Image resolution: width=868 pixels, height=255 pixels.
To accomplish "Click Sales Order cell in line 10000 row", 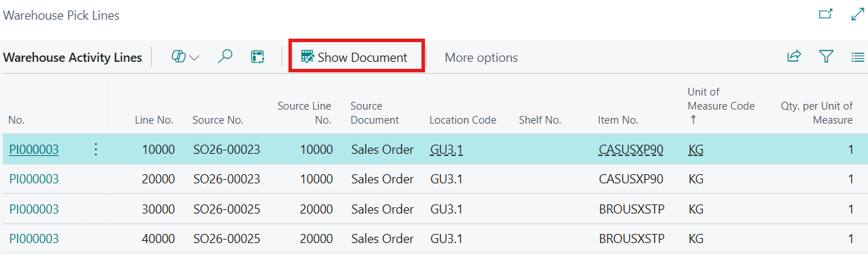I will [383, 150].
